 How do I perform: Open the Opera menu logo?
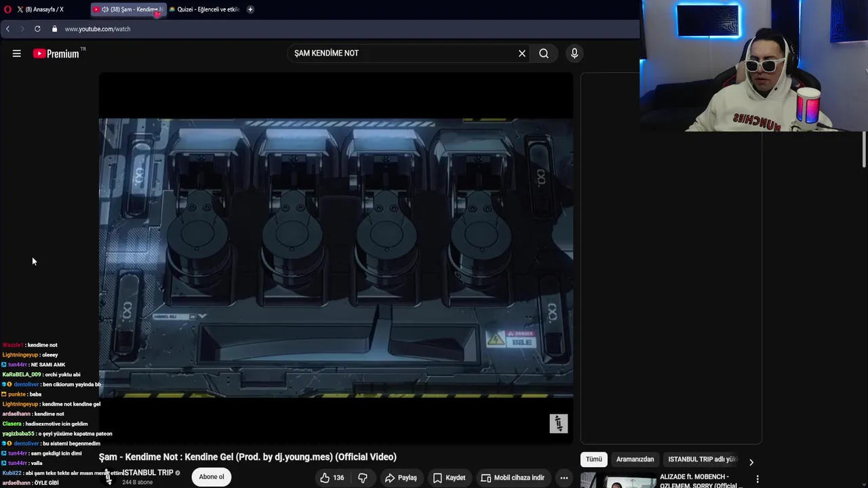tap(7, 9)
